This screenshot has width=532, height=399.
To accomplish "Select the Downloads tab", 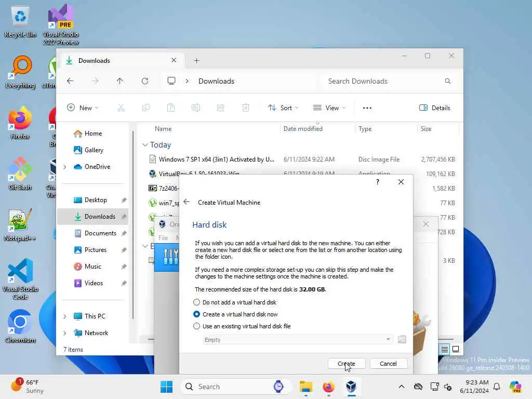I will click(x=122, y=61).
